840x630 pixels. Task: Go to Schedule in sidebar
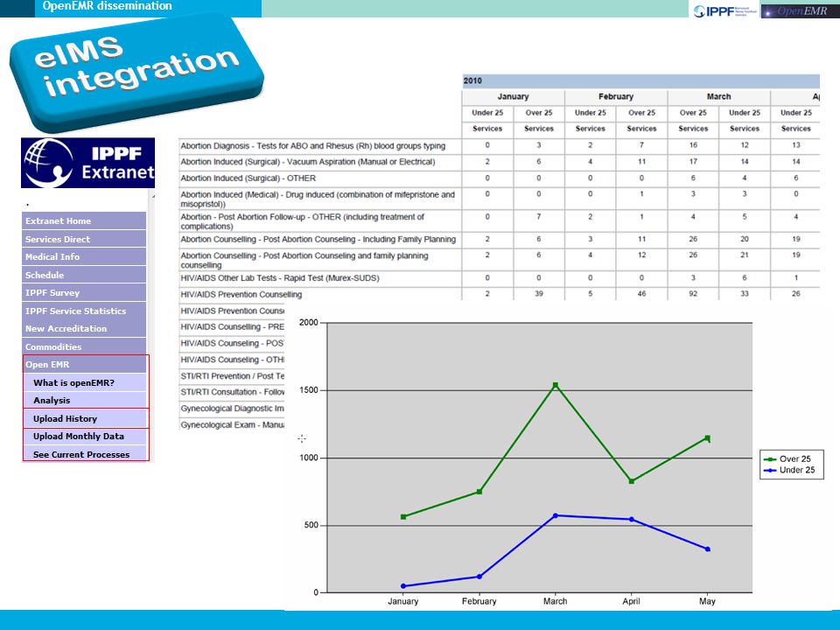point(84,275)
